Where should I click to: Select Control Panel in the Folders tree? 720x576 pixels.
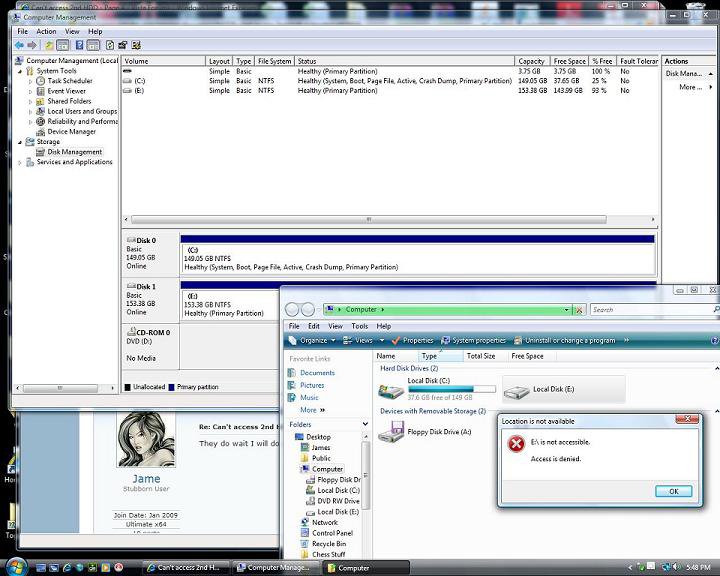pos(332,533)
